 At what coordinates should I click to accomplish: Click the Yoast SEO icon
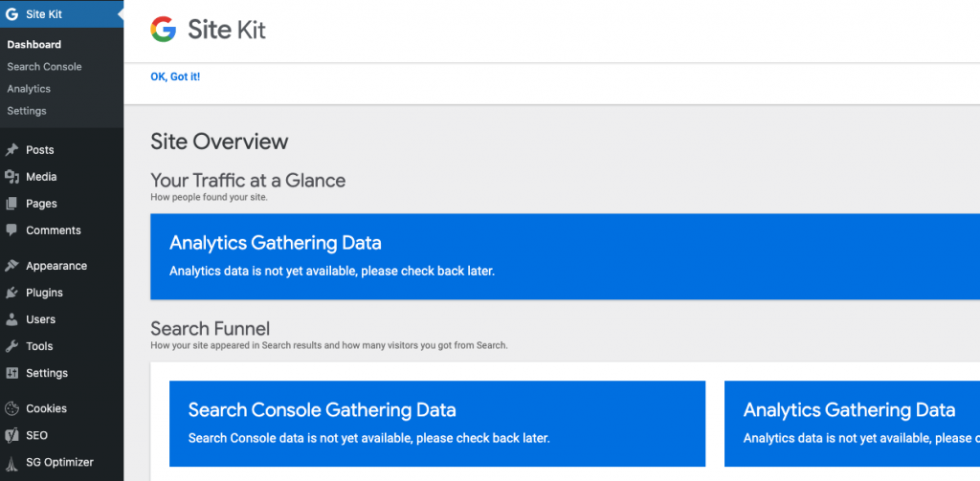(x=11, y=435)
